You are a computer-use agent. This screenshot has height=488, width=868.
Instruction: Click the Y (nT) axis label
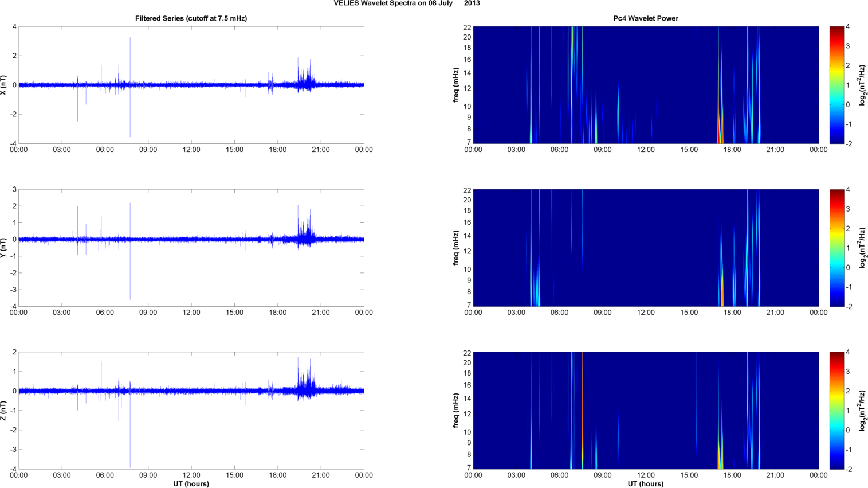click(x=5, y=248)
